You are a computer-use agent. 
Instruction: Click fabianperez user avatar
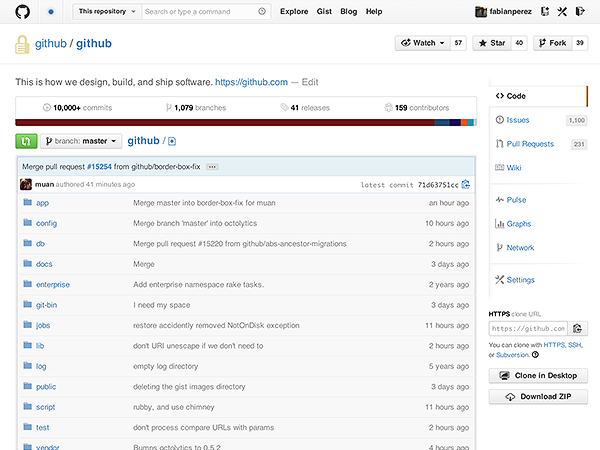tap(481, 11)
